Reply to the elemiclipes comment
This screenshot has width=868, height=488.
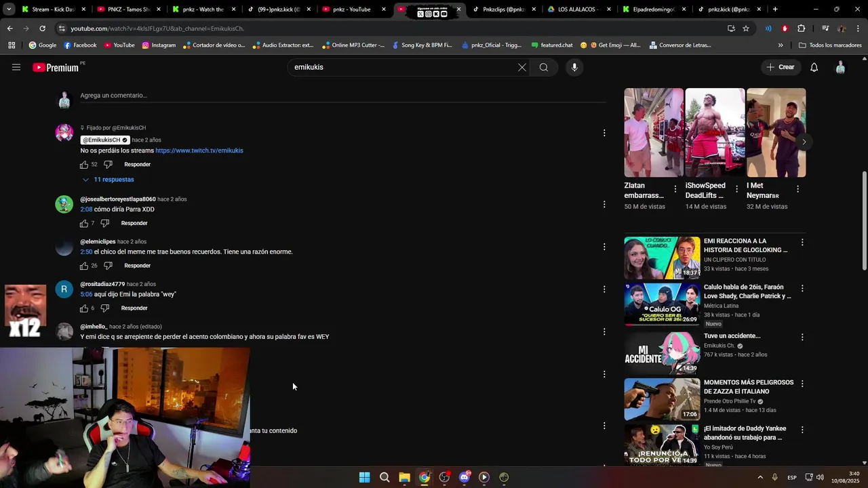137,266
